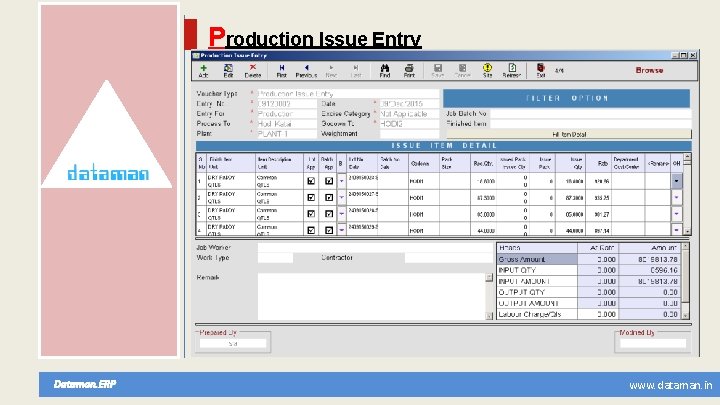Select the OUTPUT AMOUNT row
Image resolution: width=720 pixels, height=405 pixels.
pos(589,304)
